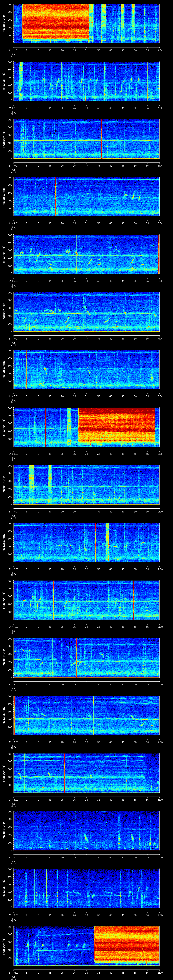The width and height of the screenshot is (173, 980).
Task: Click the 21:03:00 start time label
Action: (13, 166)
